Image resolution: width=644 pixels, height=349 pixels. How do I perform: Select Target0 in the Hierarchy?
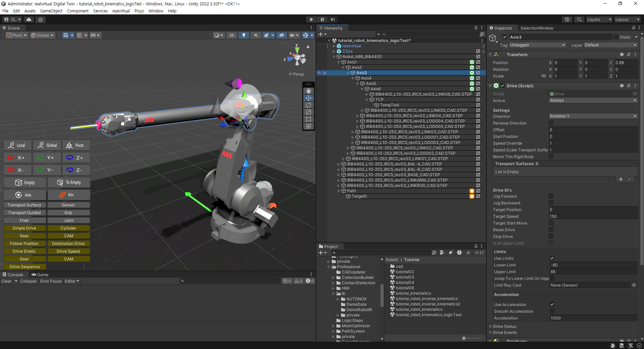coord(359,196)
